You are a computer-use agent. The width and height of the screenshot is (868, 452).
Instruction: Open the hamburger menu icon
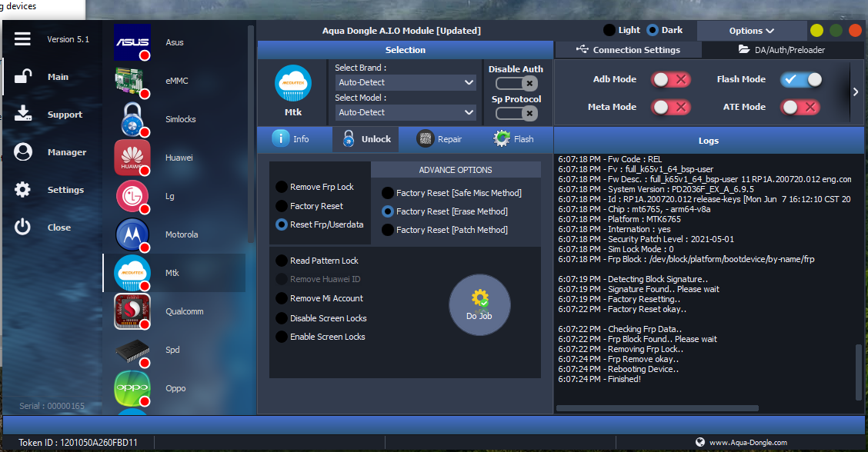click(x=22, y=38)
